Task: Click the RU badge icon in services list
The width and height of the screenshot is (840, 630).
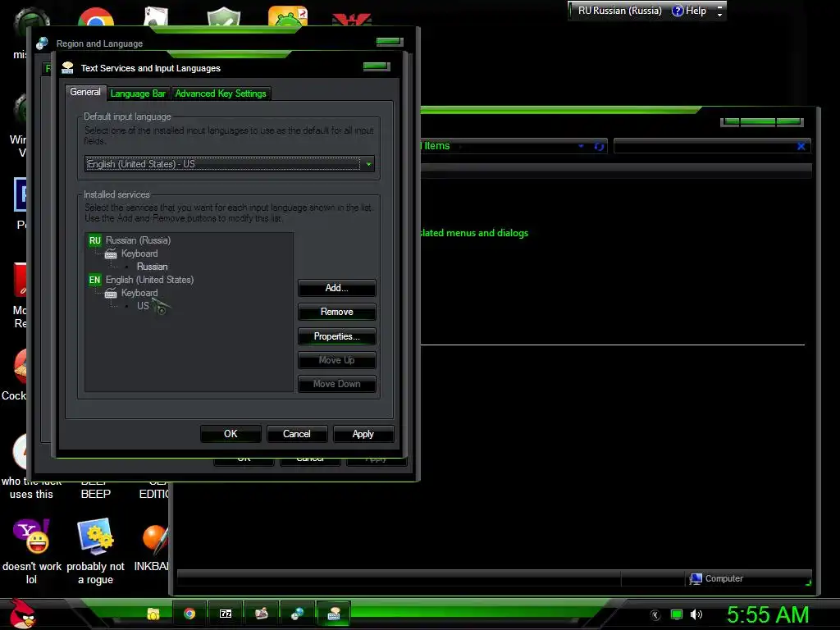Action: [95, 240]
